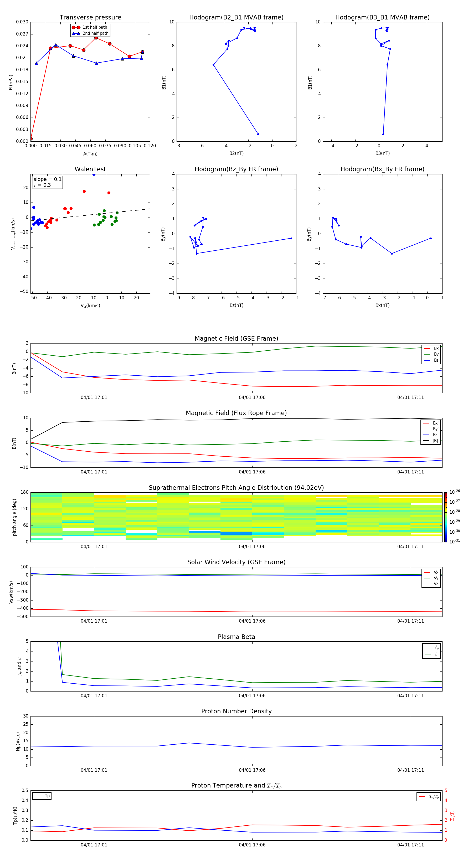
Task: Click the "Plasma Beta" plot title
Action: point(236,637)
